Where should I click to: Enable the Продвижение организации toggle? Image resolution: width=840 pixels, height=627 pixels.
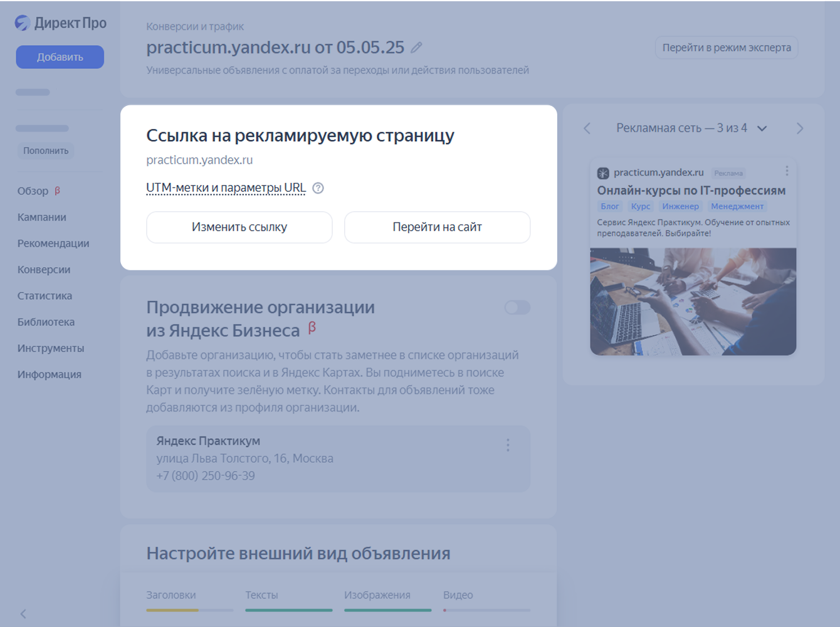(517, 307)
